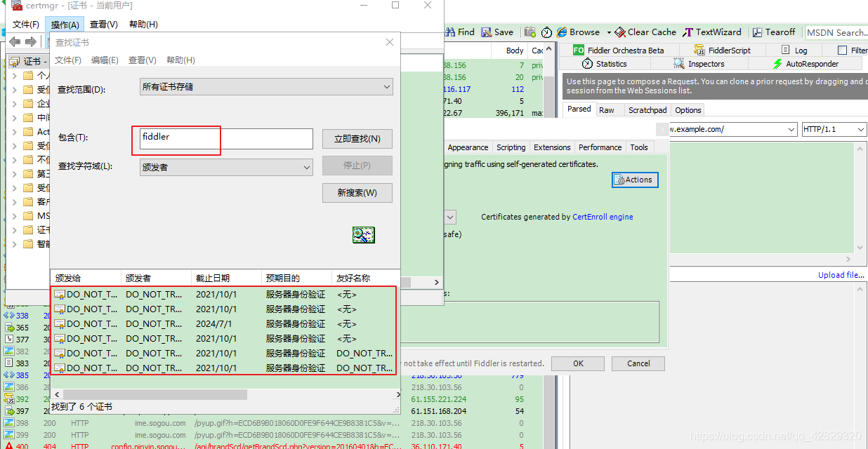Switch to the AutoResponder tab in Fiddler

805,64
